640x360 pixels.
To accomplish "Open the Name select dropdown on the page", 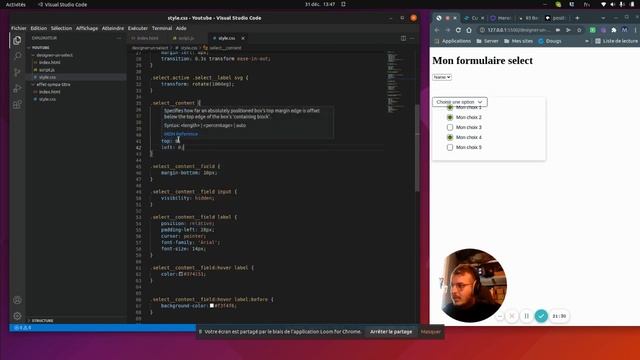I will [x=442, y=77].
